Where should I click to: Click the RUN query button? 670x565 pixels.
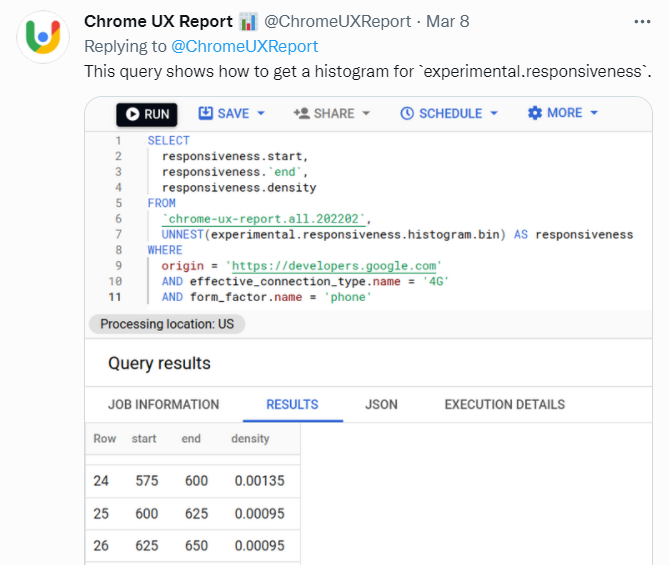click(147, 114)
